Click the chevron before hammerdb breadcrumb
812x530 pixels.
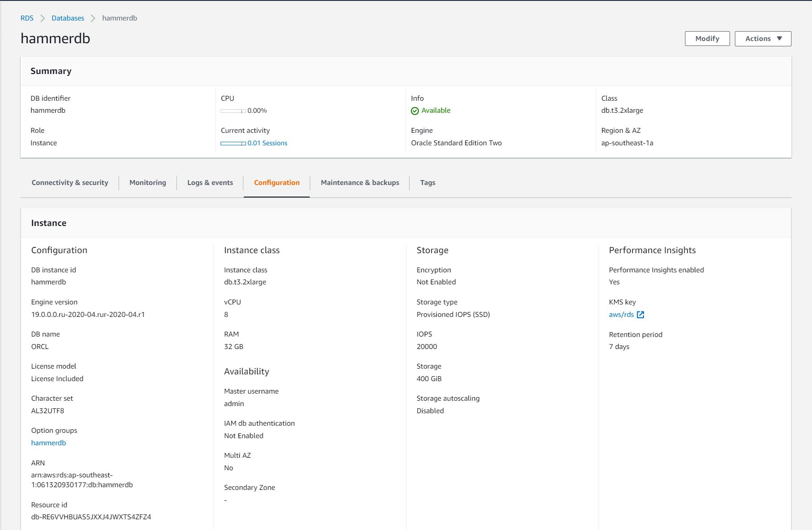pyautogui.click(x=93, y=18)
